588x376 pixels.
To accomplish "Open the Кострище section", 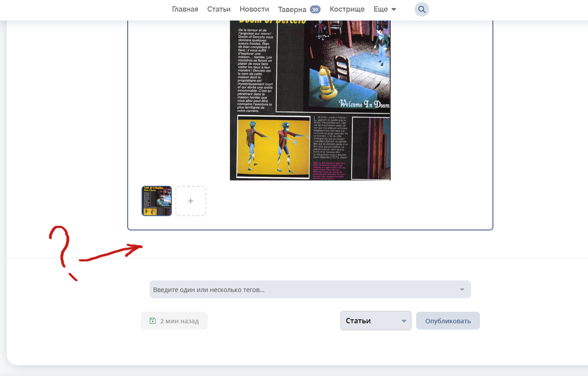I will (347, 9).
